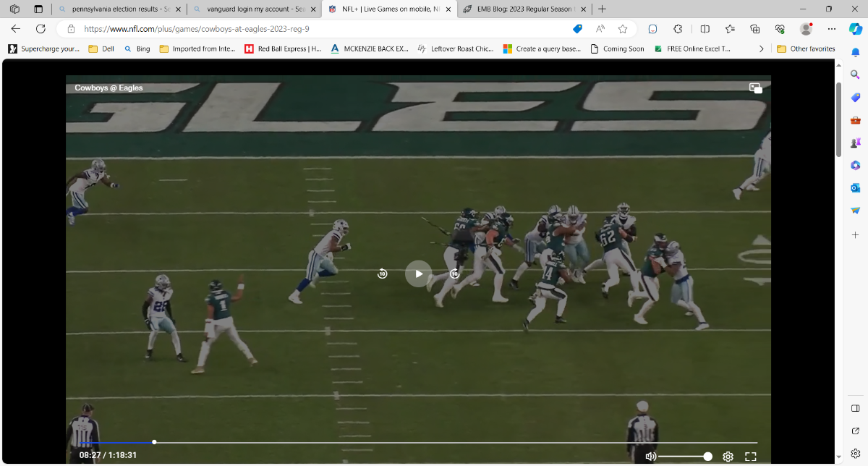Switch to EMB Blog tab
Viewport: 868px width, 466px height.
(x=518, y=9)
